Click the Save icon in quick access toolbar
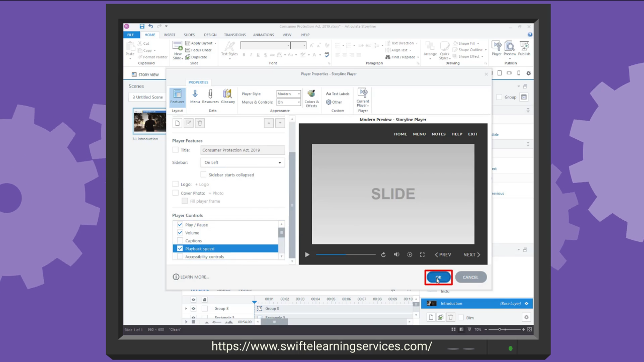Viewport: 644px width, 362px height. (x=142, y=26)
